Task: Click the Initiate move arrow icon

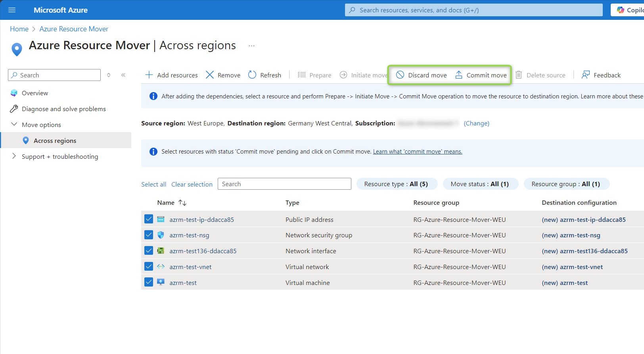Action: (x=343, y=75)
